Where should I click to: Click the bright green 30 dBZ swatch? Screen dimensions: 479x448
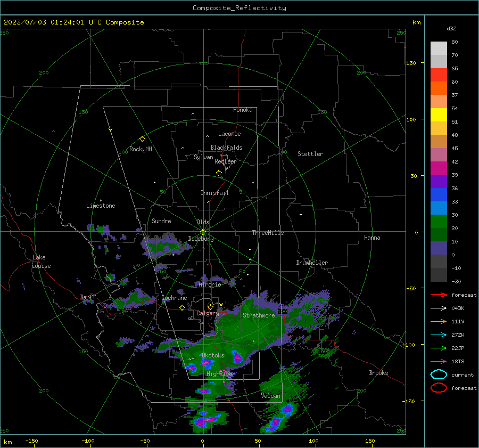point(439,222)
